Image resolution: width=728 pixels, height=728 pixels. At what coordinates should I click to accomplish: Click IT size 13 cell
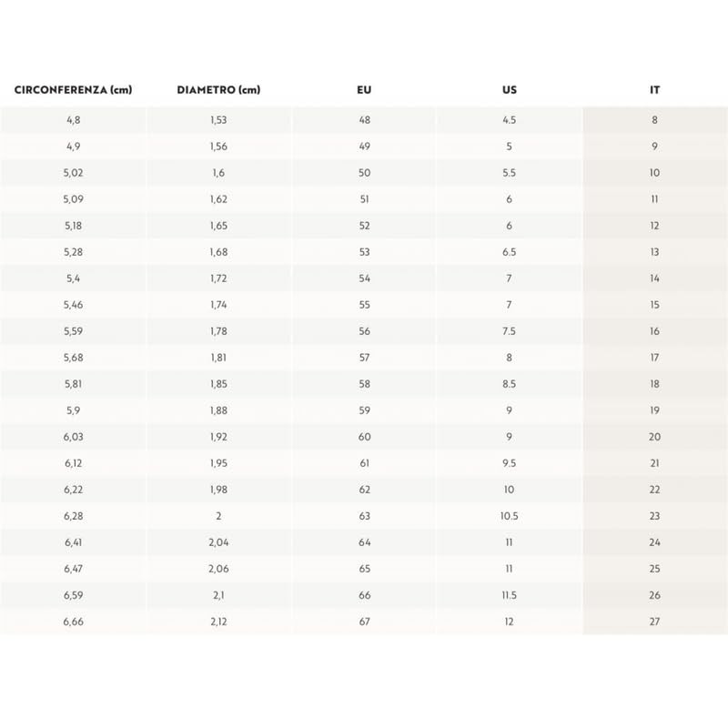point(654,252)
